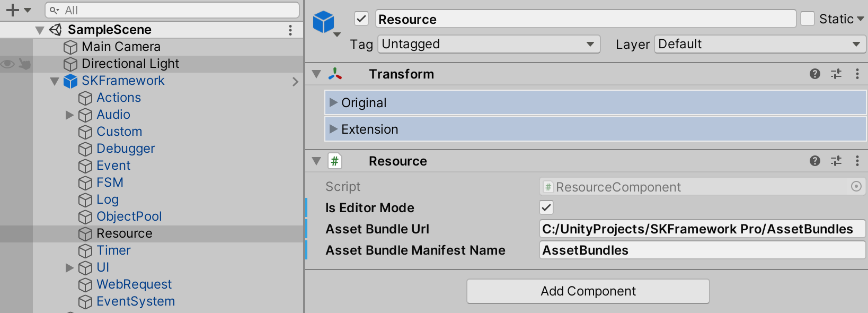The image size is (868, 313).
Task: Click the plus create-object button in Hierarchy
Action: click(x=12, y=10)
